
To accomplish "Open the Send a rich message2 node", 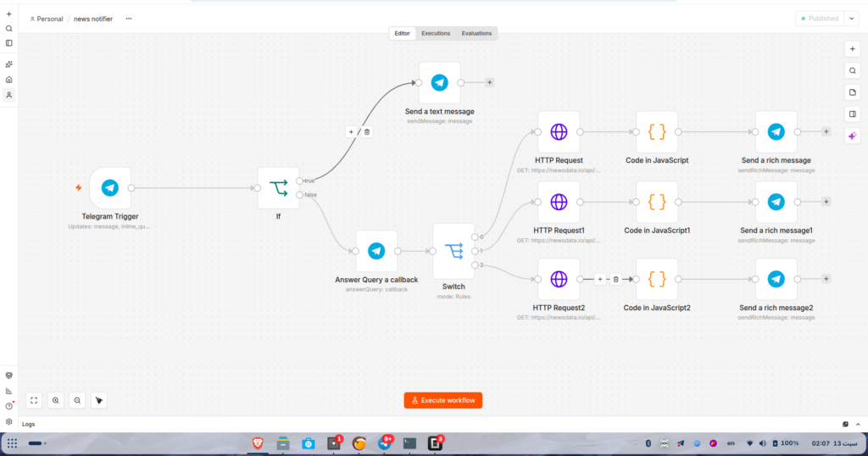I will pos(776,280).
